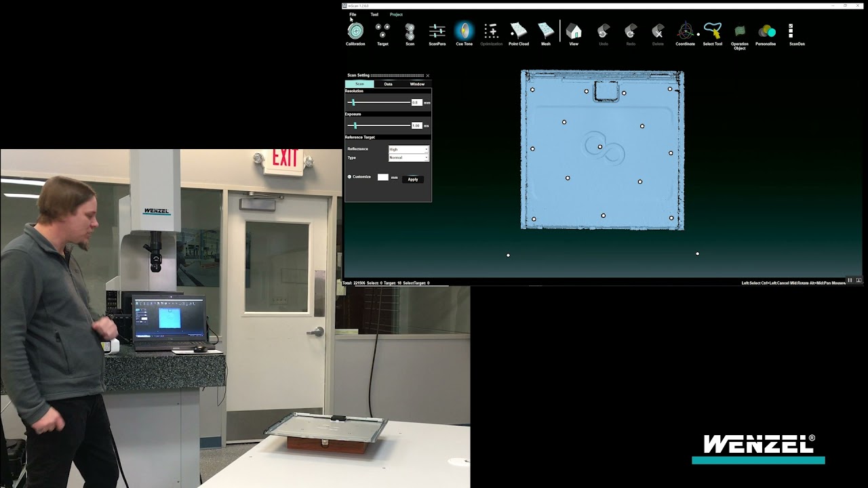Open the Reflectance dropdown
Image resolution: width=868 pixels, height=488 pixels.
408,149
